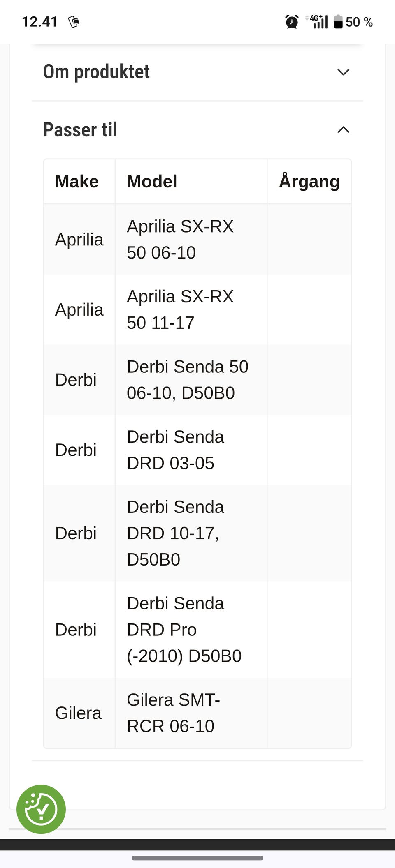
Task: Select the Make column header
Action: coord(77,181)
